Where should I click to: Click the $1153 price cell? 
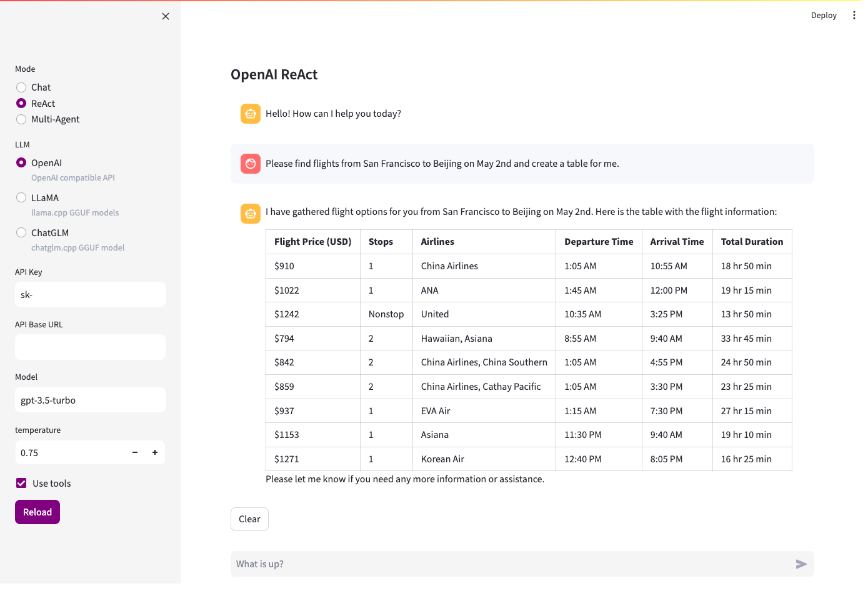click(x=313, y=435)
